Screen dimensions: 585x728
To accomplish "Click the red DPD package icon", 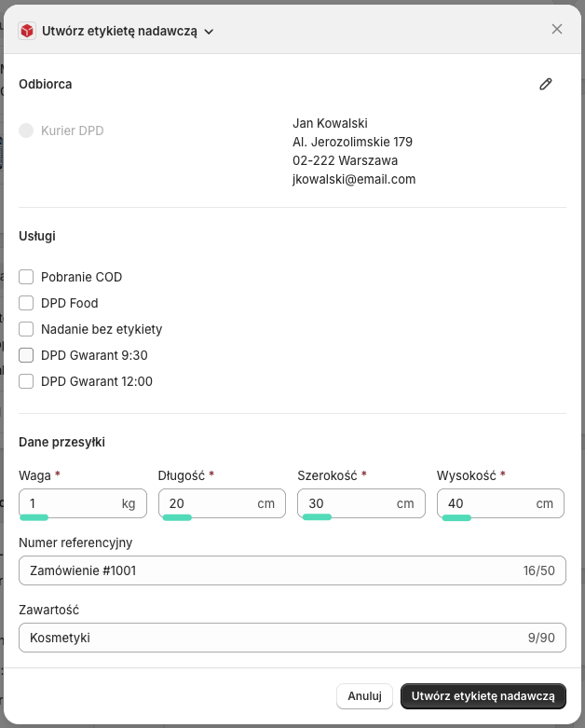I will click(27, 31).
